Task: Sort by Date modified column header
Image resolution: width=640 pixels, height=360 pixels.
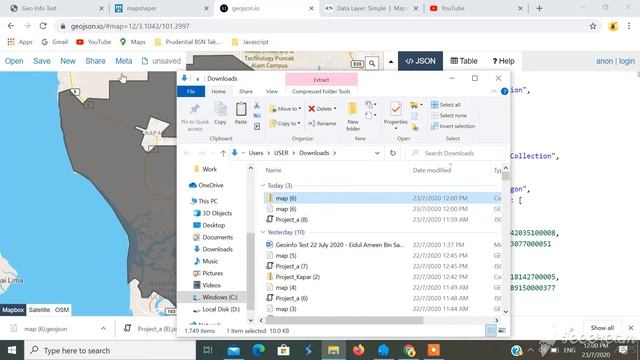Action: [x=431, y=170]
